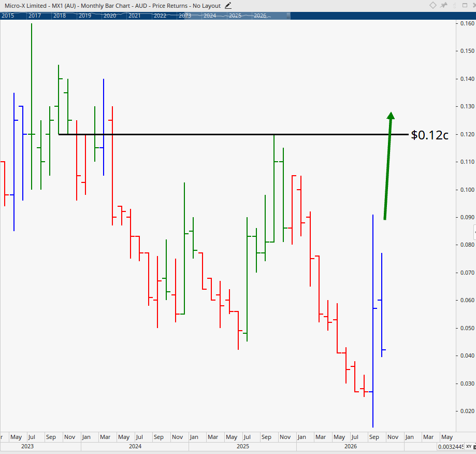Viewport: 476px width, 454px height.
Task: Click the 0.140 price axis label
Action: [x=467, y=79]
